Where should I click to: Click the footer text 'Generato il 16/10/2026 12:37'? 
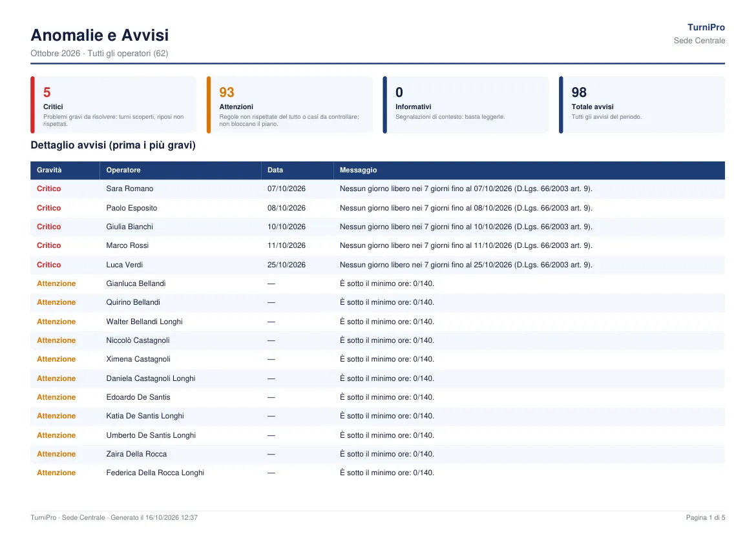tap(154, 518)
